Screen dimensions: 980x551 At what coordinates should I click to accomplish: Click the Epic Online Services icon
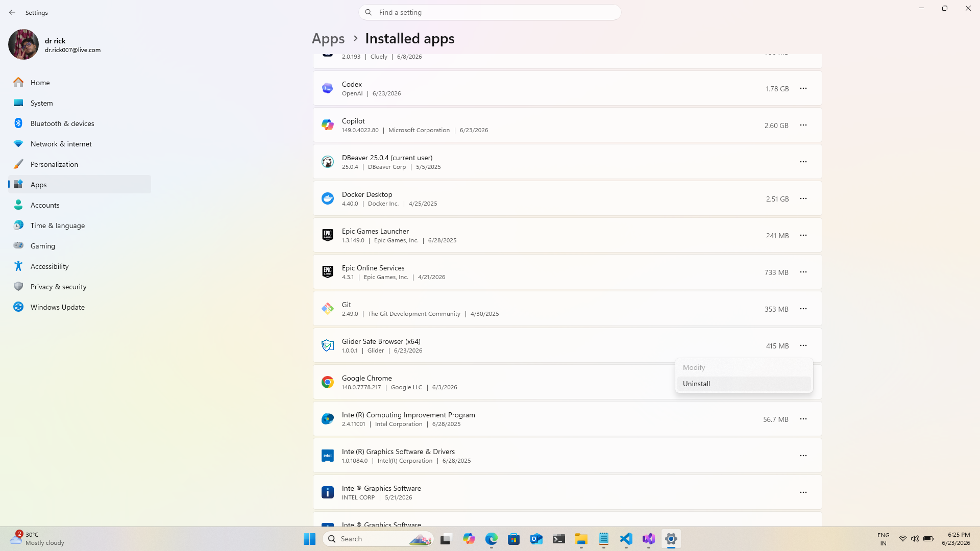point(327,272)
